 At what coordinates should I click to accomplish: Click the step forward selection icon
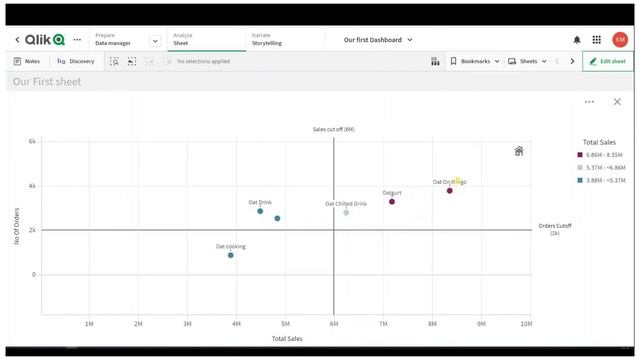pos(150,61)
